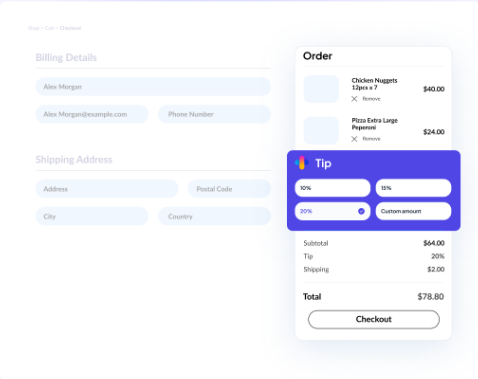
Task: Click the Chicken Nuggets product thumbnail
Action: coord(321,89)
